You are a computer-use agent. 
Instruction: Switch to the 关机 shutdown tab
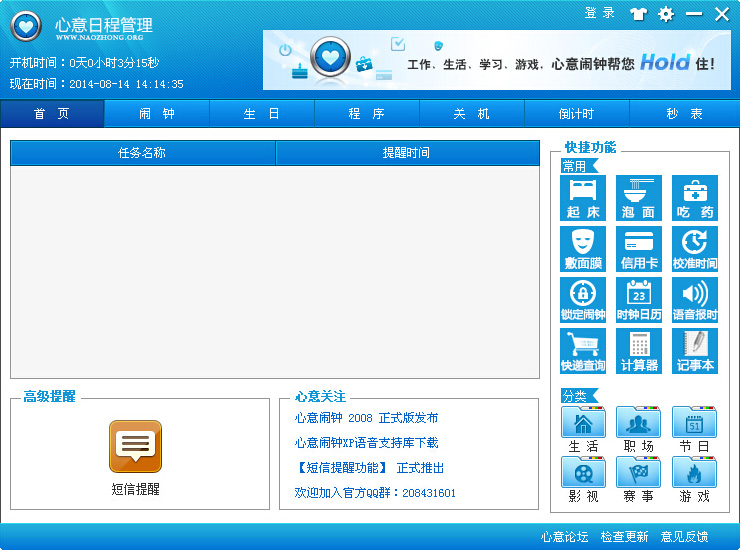coord(472,114)
